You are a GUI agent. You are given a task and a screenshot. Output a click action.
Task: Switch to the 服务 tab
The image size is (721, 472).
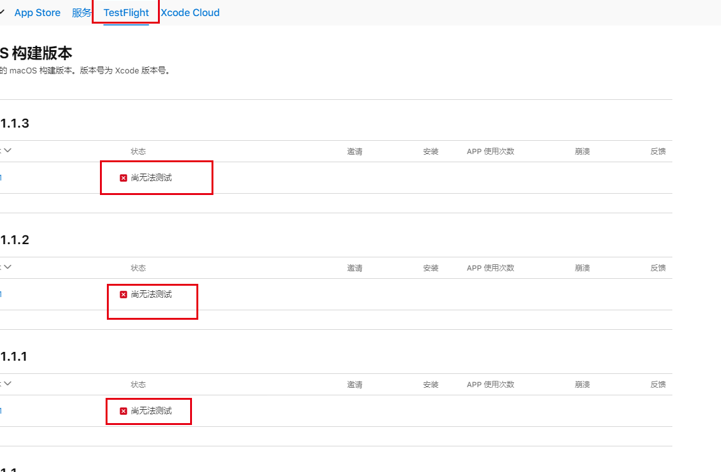point(82,13)
